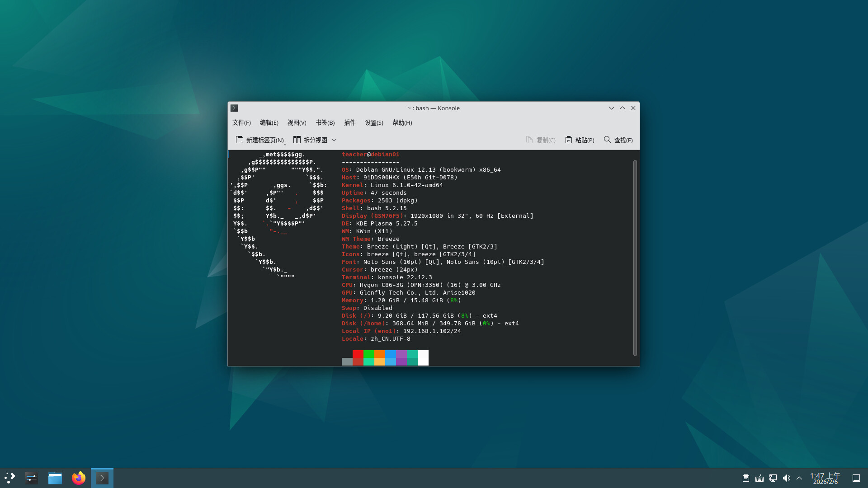
Task: Open the clipboard tray icon
Action: click(x=746, y=478)
